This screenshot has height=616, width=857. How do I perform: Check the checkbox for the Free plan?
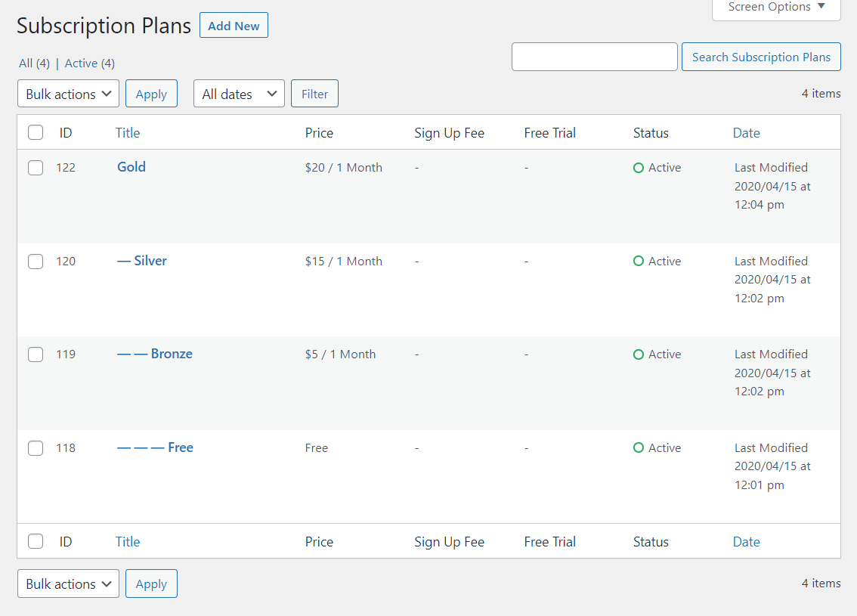click(35, 447)
